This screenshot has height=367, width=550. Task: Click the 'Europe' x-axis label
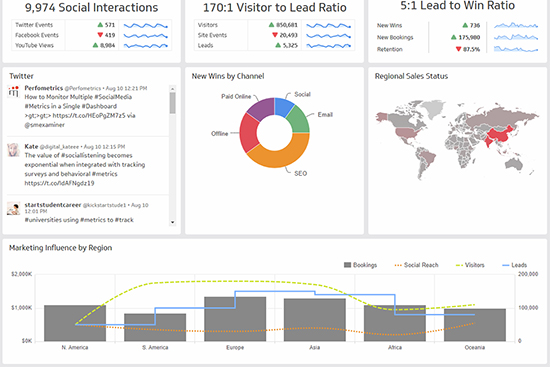tap(235, 347)
